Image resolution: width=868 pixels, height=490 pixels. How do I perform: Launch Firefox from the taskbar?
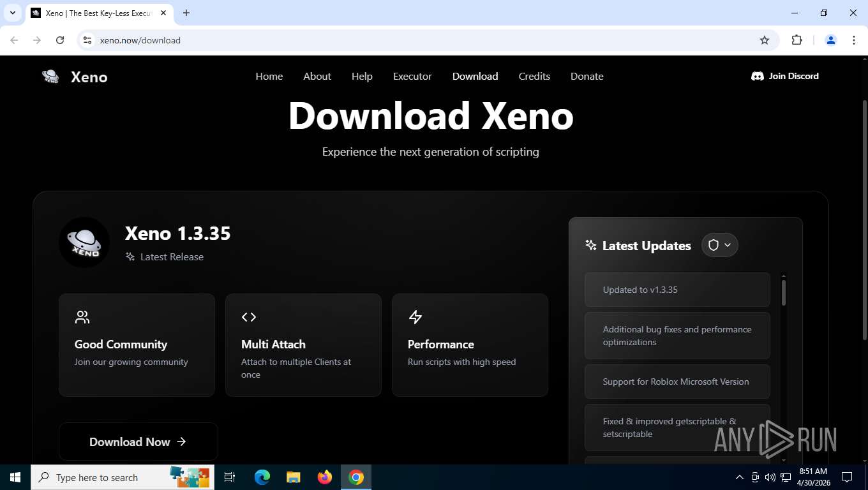325,477
